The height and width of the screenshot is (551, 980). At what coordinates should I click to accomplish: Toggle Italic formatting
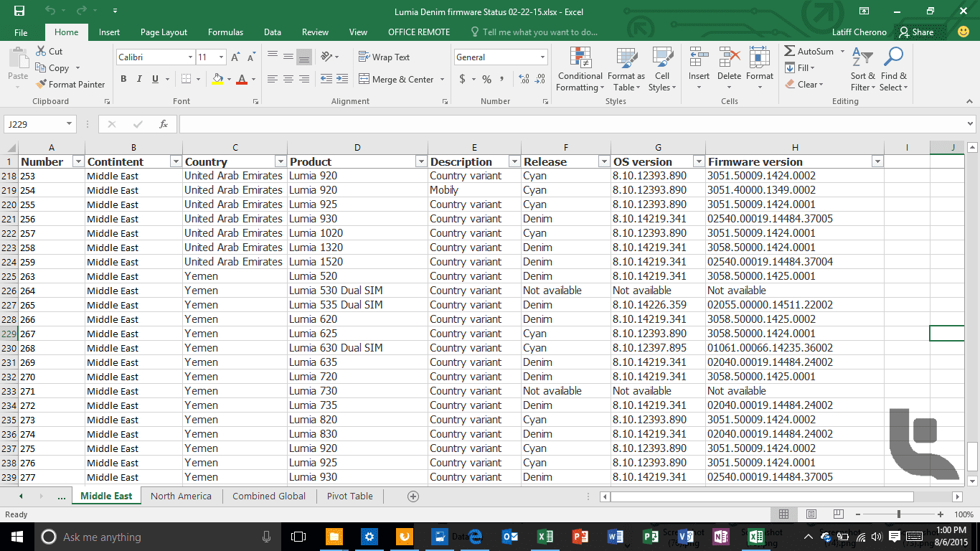(x=139, y=80)
